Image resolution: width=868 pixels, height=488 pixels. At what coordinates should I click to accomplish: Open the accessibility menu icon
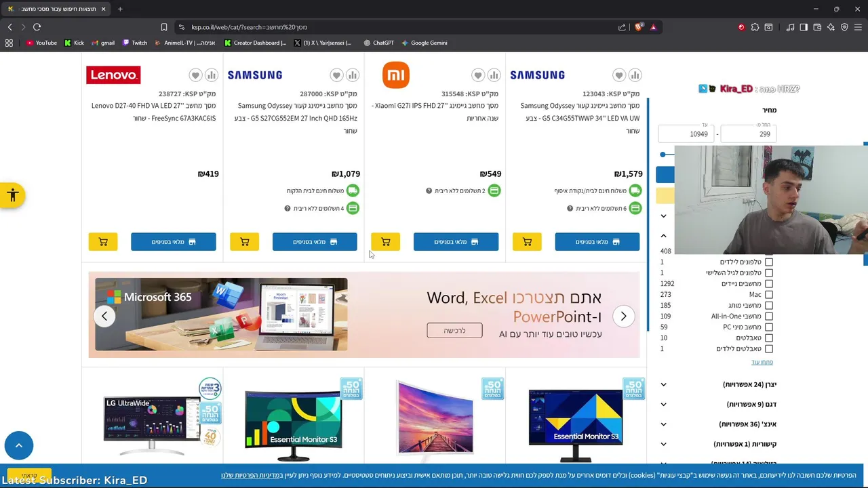click(x=12, y=196)
